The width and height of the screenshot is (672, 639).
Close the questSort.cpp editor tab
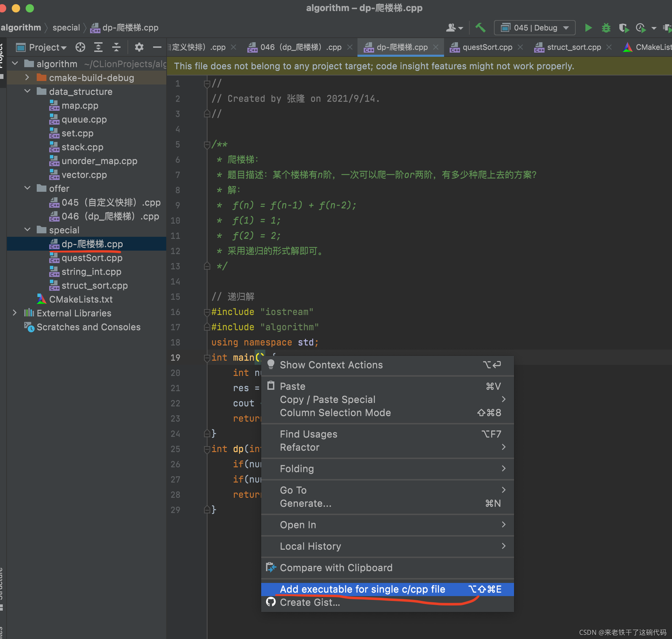pos(520,47)
